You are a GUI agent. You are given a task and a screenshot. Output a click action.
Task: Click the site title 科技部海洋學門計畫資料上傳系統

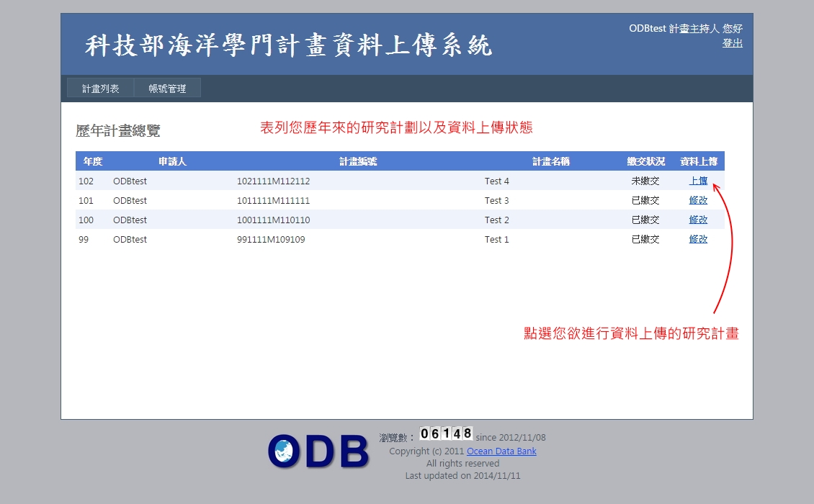(x=289, y=45)
